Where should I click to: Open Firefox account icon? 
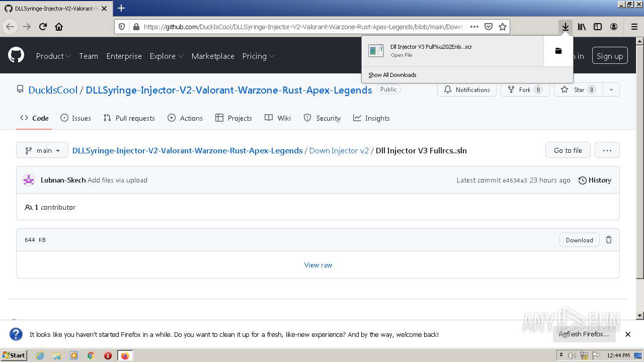pos(614,27)
